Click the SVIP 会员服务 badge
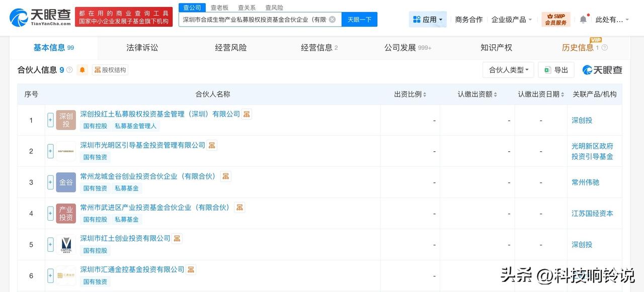The image size is (644, 292). click(x=555, y=20)
